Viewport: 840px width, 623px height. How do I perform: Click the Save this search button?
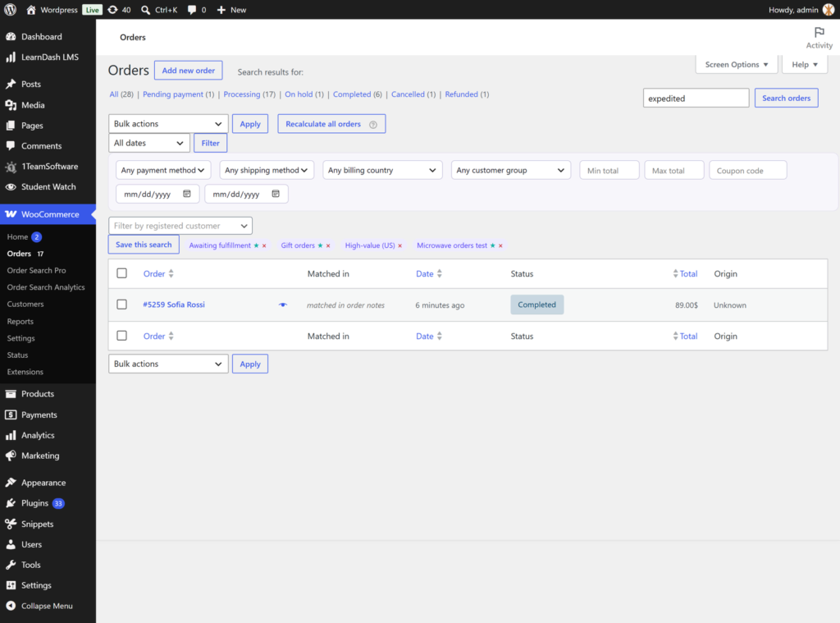point(144,245)
